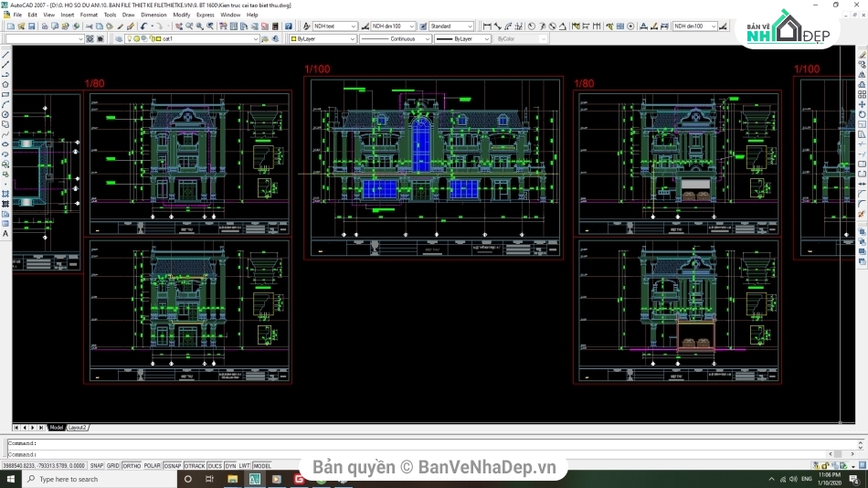Viewport: 868px width, 488px height.
Task: Click the Linear Dimension tool icon
Action: pos(487,27)
